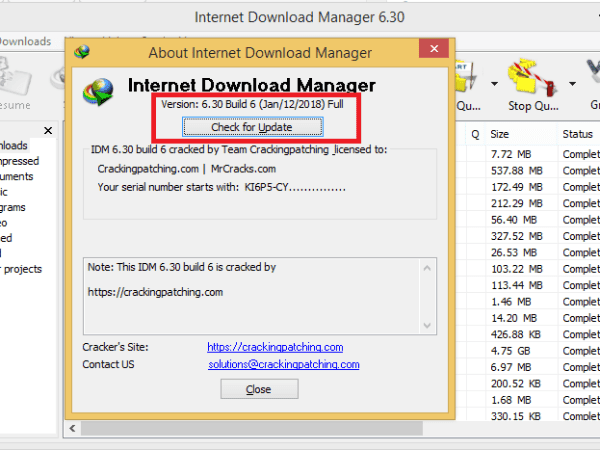
Task: Select the Unfinished category
Action: (6, 238)
